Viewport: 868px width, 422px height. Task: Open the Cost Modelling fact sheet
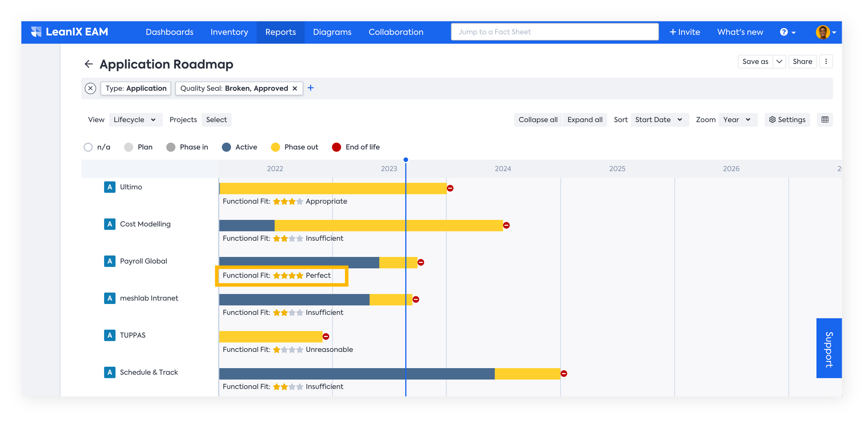(145, 224)
